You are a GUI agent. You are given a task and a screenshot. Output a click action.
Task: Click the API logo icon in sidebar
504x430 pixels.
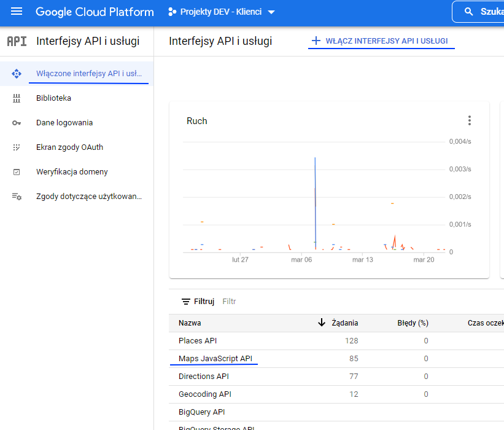[17, 41]
